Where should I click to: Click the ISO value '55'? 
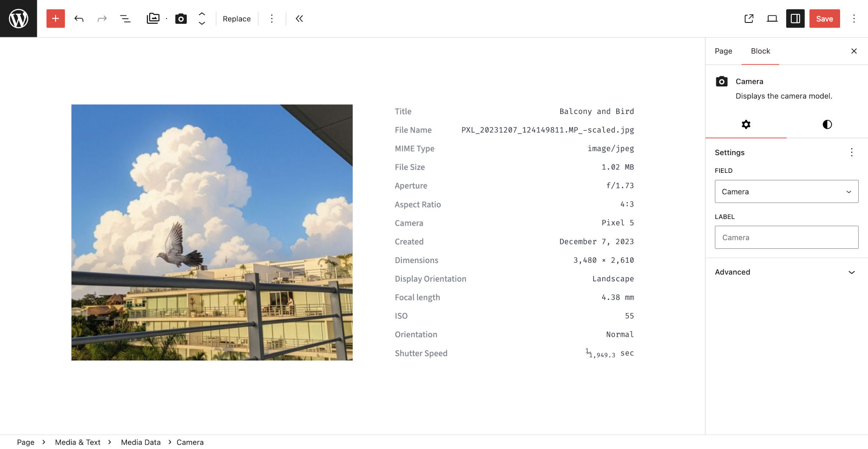[x=629, y=316]
